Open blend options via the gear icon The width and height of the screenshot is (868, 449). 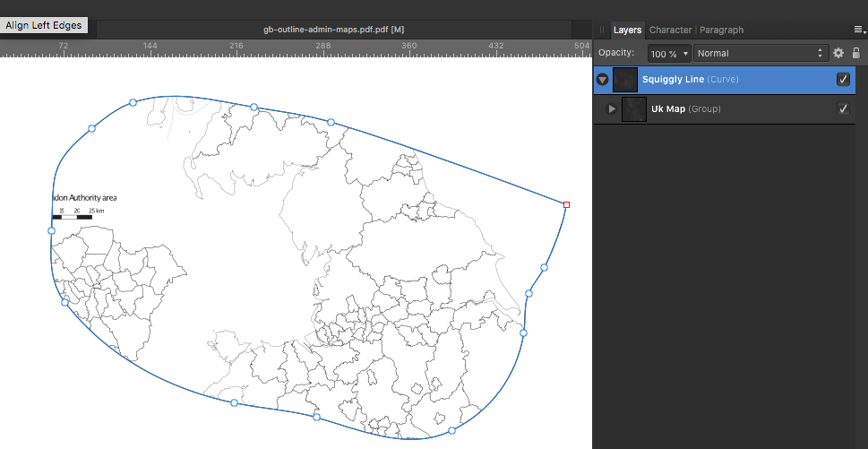coord(838,53)
